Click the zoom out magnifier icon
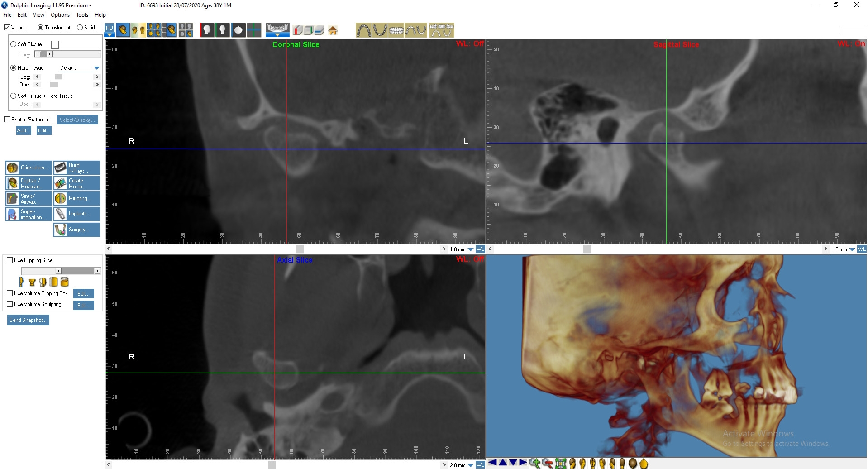 [547, 463]
